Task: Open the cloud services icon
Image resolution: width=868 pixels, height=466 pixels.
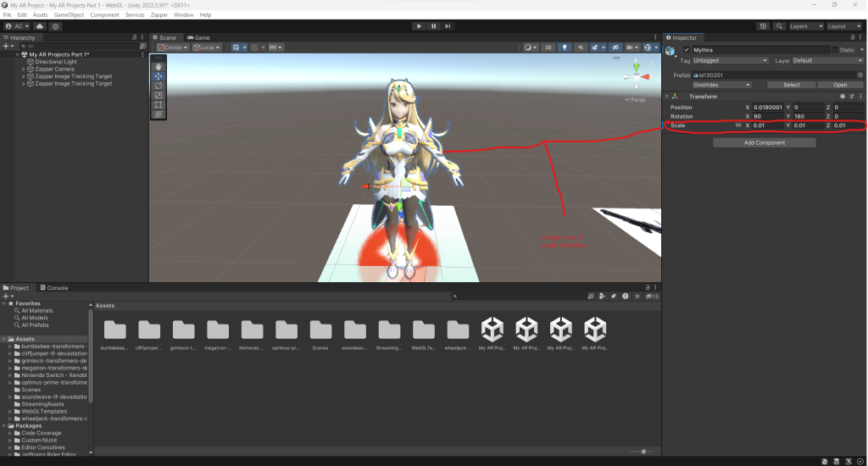Action: click(40, 26)
